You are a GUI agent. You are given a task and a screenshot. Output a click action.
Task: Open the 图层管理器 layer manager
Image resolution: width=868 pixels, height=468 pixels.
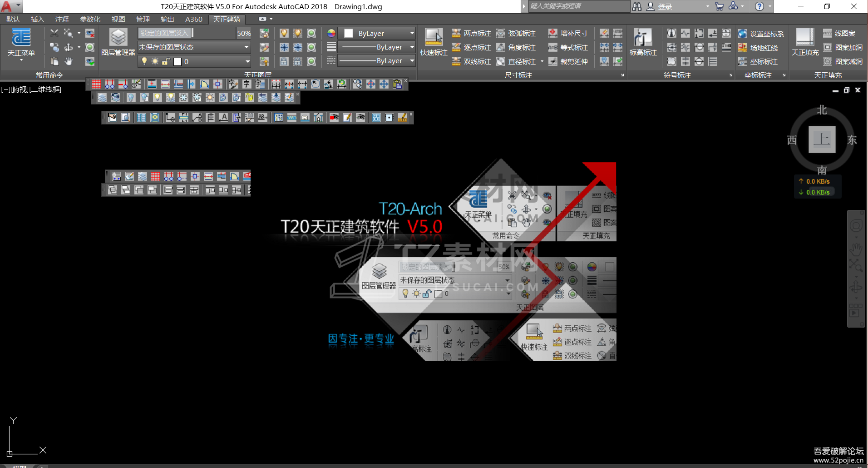[x=118, y=42]
